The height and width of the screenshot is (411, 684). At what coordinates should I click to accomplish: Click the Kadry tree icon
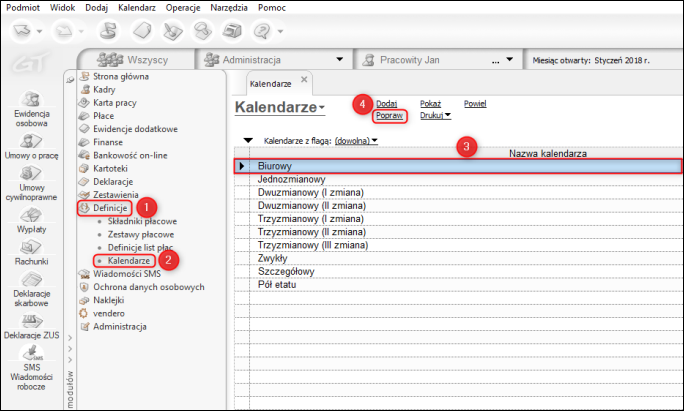coord(86,89)
